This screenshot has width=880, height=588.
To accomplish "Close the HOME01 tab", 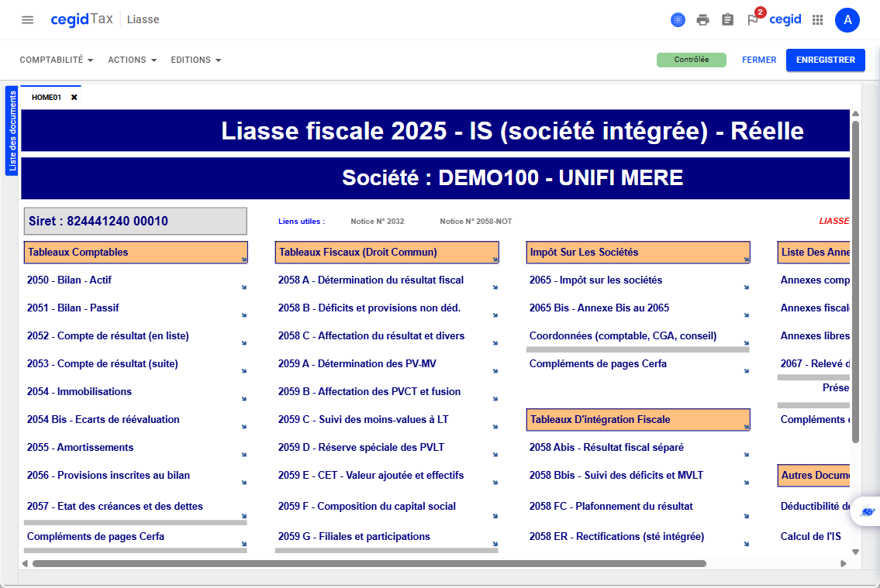I will coord(74,97).
